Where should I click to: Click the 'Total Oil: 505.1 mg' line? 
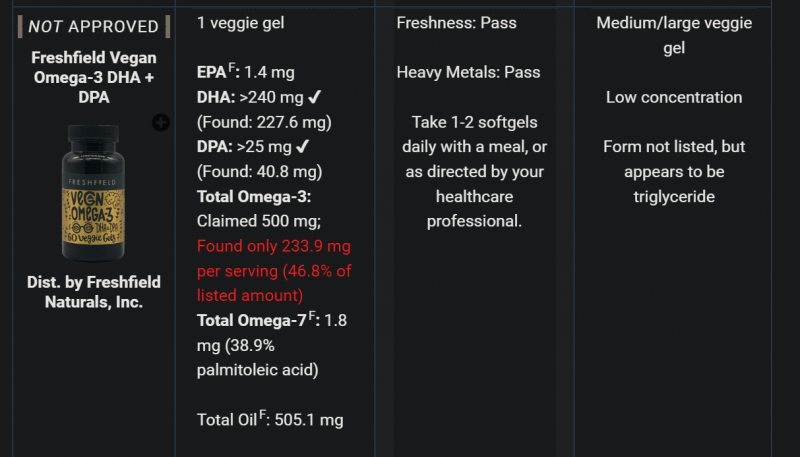[x=270, y=420]
